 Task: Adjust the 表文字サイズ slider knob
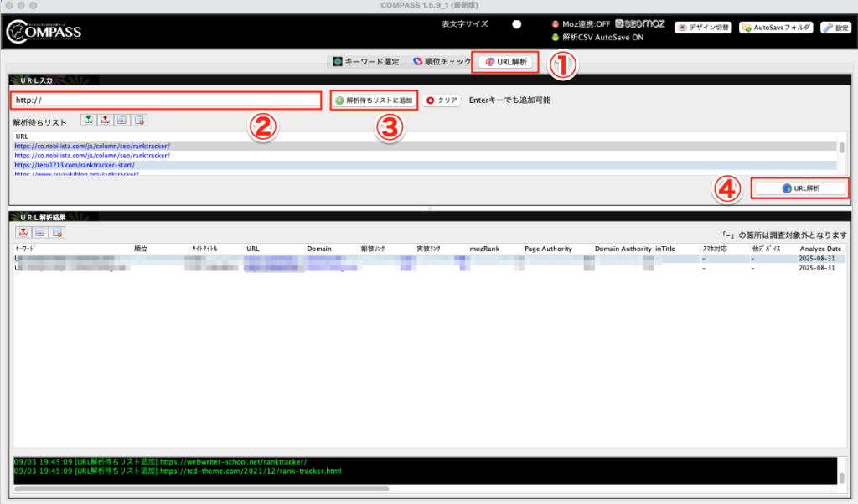pyautogui.click(x=517, y=24)
